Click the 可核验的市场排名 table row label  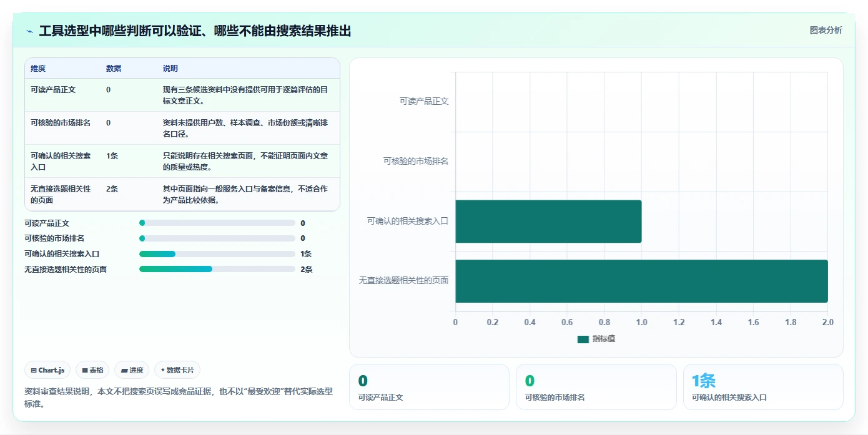[x=61, y=123]
